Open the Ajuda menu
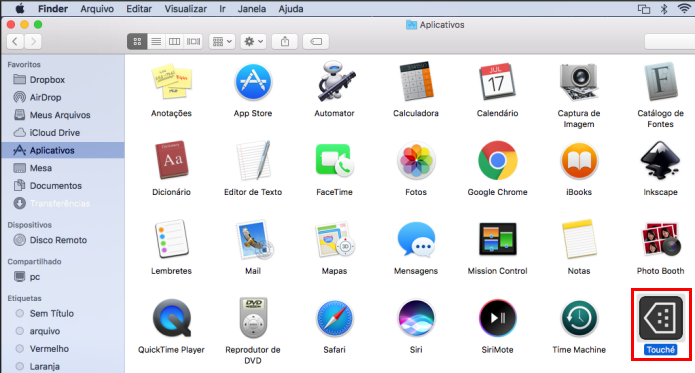Screen dimensions: 695x373 pyautogui.click(x=291, y=8)
